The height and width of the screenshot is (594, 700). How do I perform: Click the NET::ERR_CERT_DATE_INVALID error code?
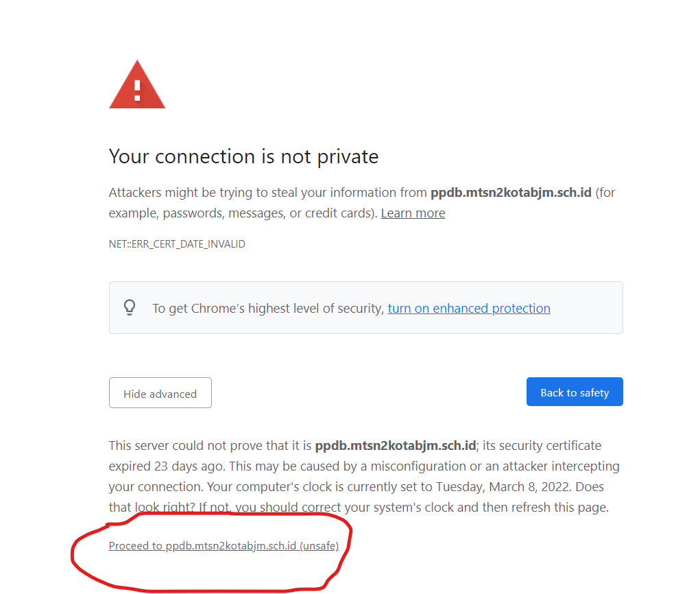(x=177, y=244)
